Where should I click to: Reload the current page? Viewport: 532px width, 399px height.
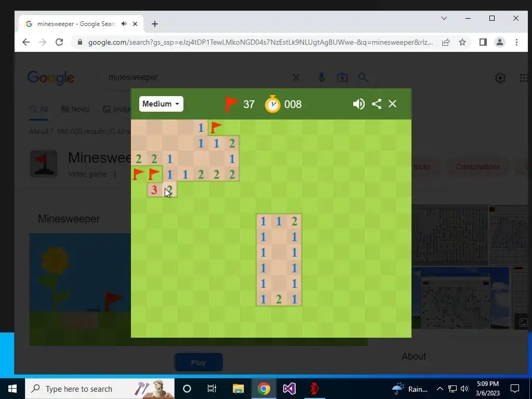tap(59, 42)
